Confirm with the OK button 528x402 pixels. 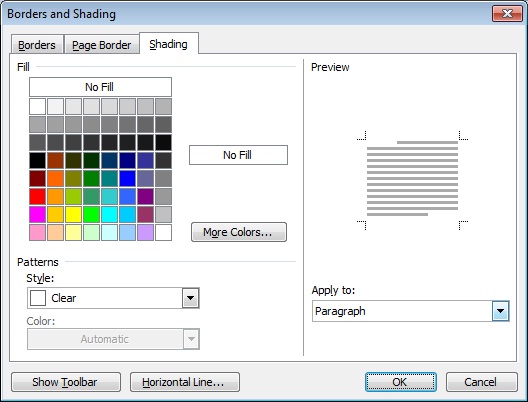coord(401,382)
